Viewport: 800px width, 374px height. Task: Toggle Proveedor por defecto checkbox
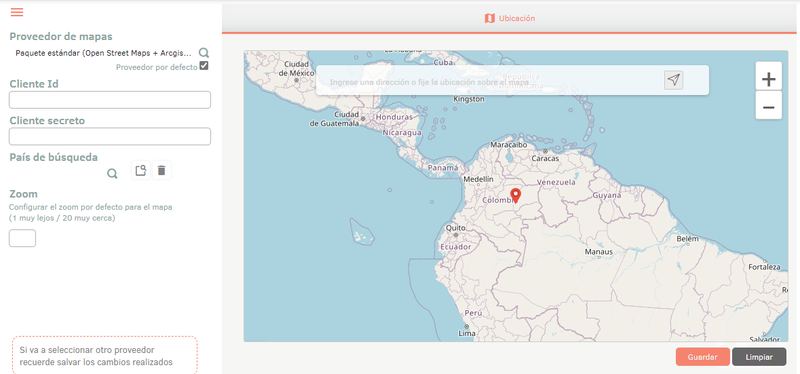tap(204, 66)
